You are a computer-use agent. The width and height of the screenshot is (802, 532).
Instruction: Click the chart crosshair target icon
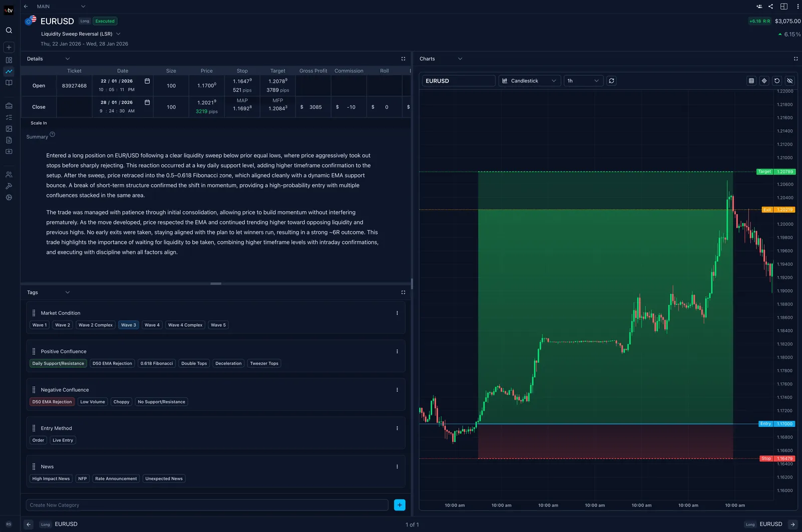point(764,81)
